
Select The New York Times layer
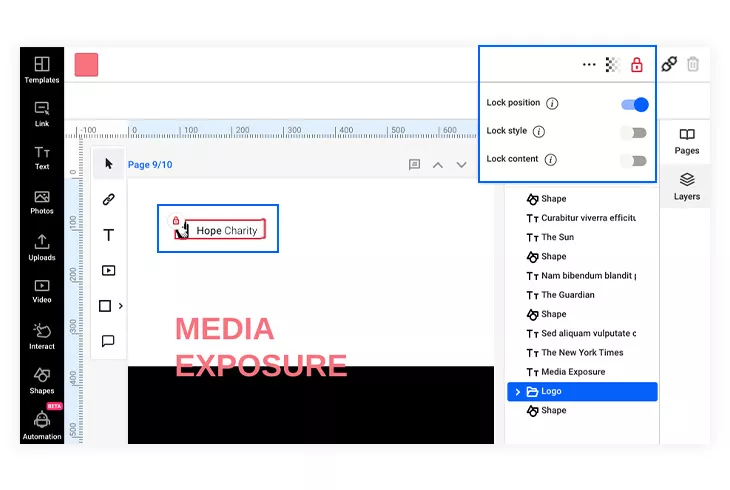(x=582, y=353)
